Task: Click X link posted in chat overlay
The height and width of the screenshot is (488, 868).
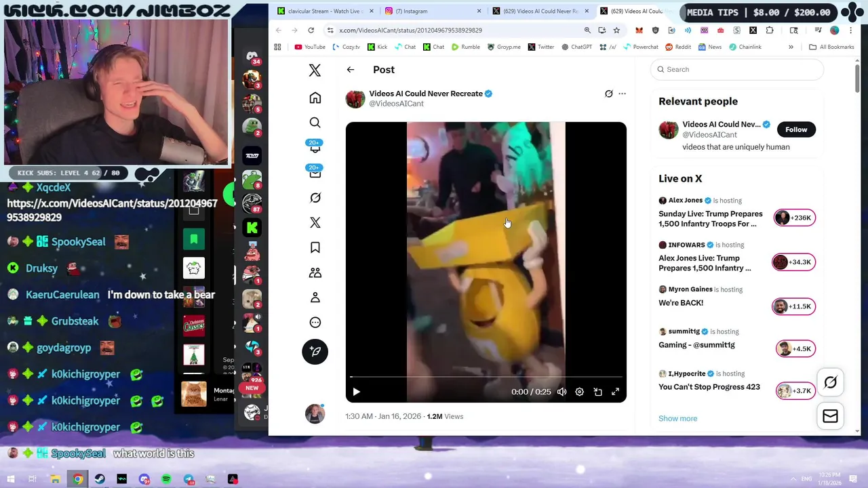Action: pyautogui.click(x=112, y=210)
